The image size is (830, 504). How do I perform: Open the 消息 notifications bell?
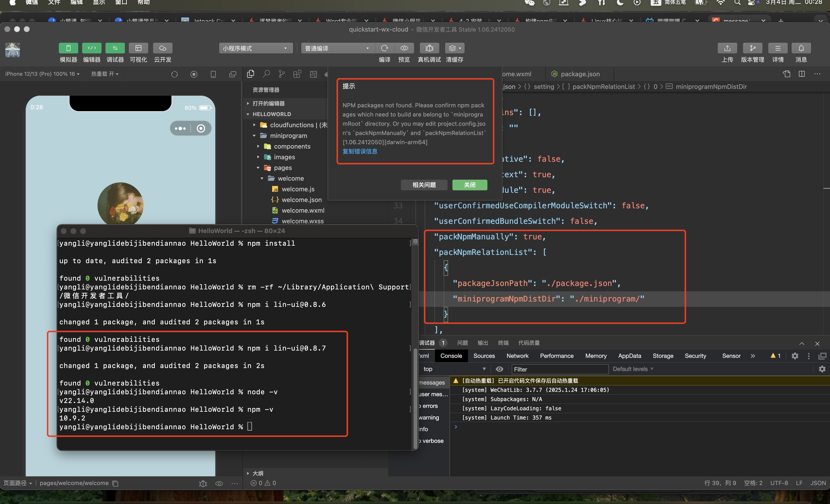(x=801, y=48)
